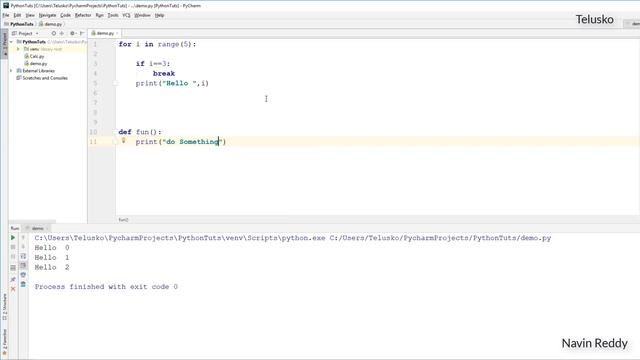Rerun the demo script with green play icon

13,238
